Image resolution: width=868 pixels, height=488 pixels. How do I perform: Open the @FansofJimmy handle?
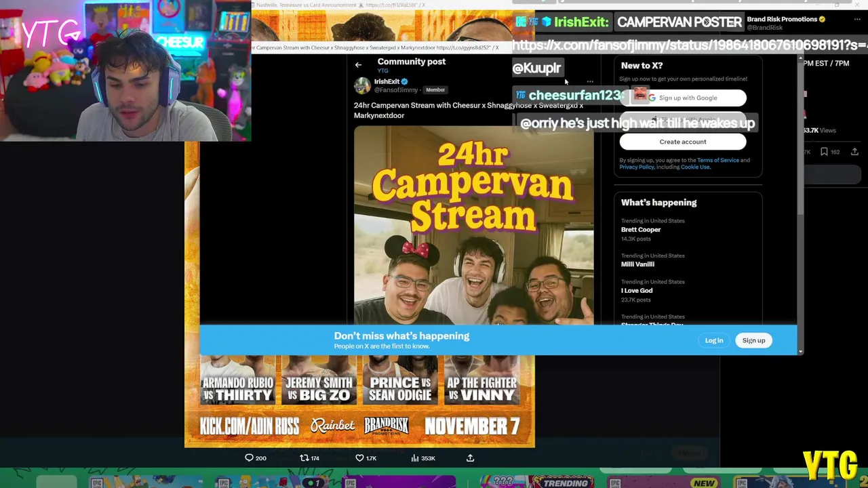click(396, 90)
